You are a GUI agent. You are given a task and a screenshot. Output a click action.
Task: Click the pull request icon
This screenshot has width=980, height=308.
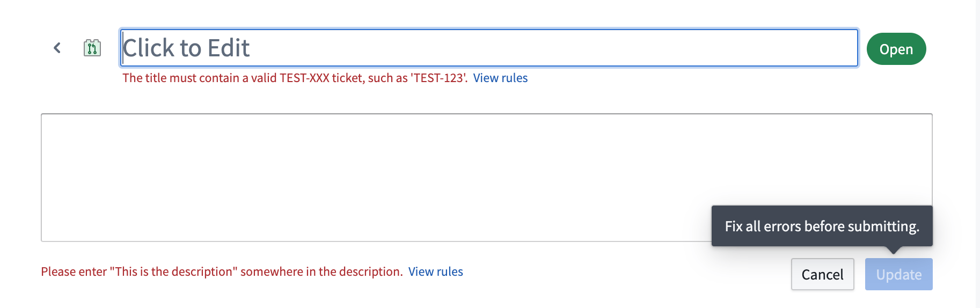coord(92,48)
